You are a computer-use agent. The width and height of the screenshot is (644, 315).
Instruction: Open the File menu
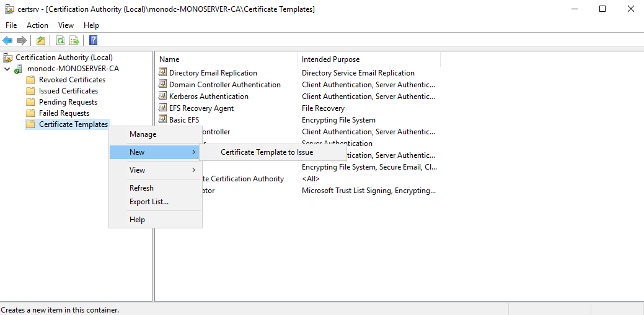coord(11,25)
